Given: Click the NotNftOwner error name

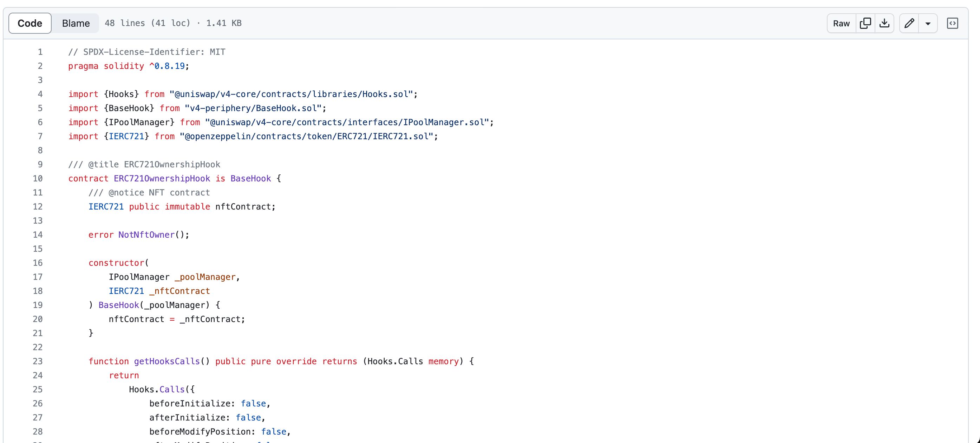Looking at the screenshot, I should click(x=146, y=235).
